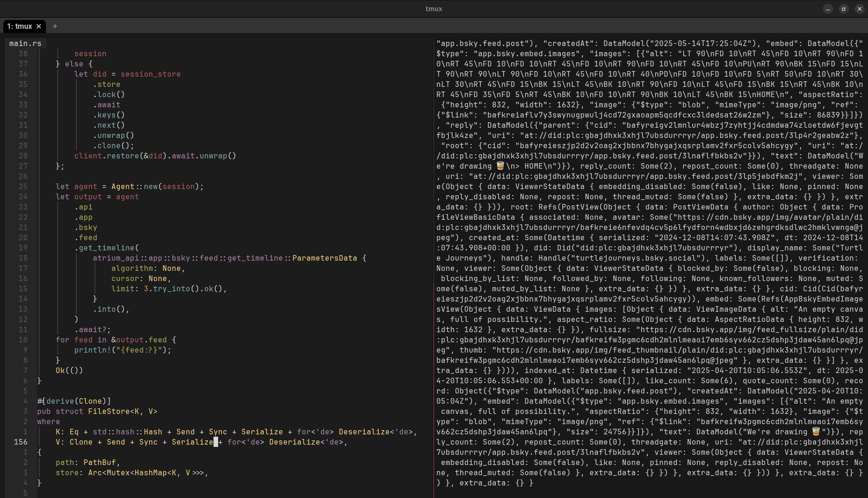Click the 'session' line at top of editor
The height and width of the screenshot is (498, 868).
point(90,53)
